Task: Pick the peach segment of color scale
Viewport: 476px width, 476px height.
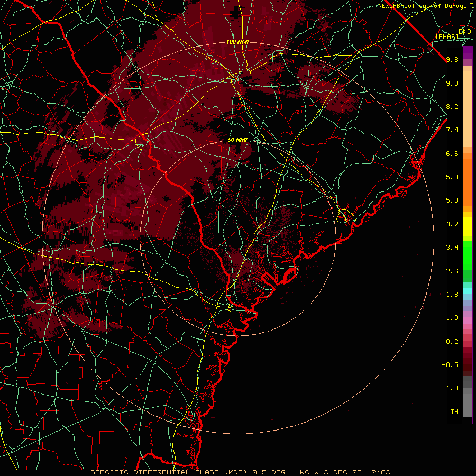Action: pos(467,108)
